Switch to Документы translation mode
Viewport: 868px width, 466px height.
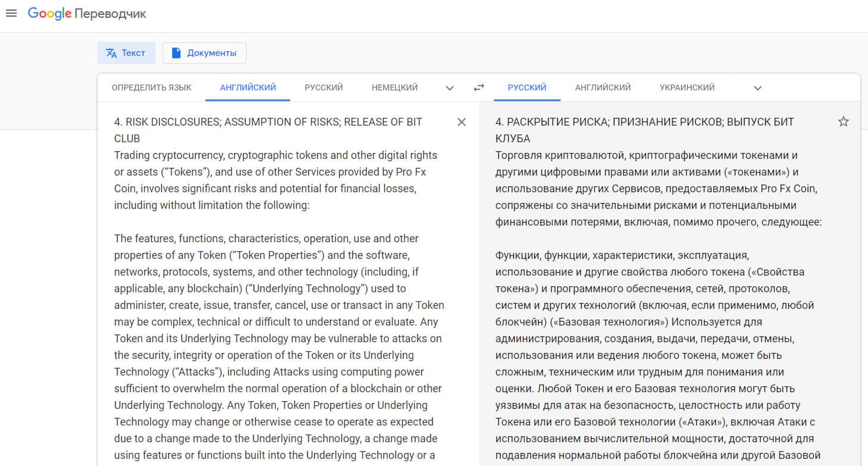(204, 53)
